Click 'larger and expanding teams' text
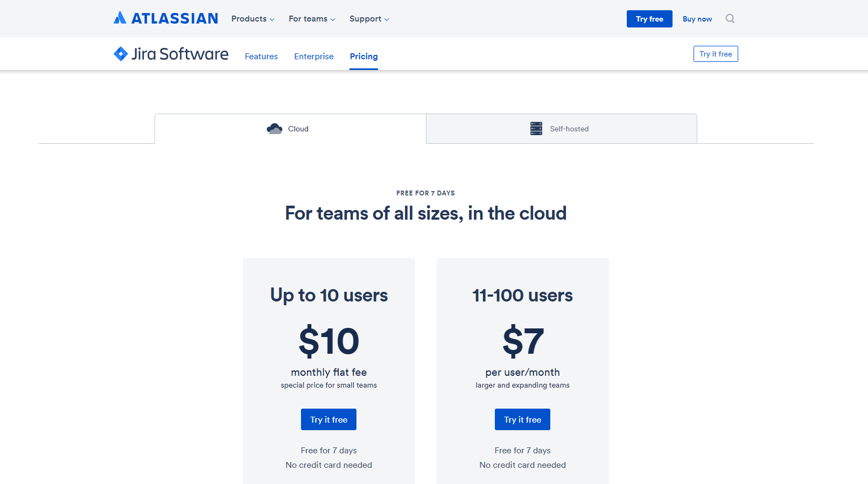This screenshot has height=484, width=868. pyautogui.click(x=522, y=385)
